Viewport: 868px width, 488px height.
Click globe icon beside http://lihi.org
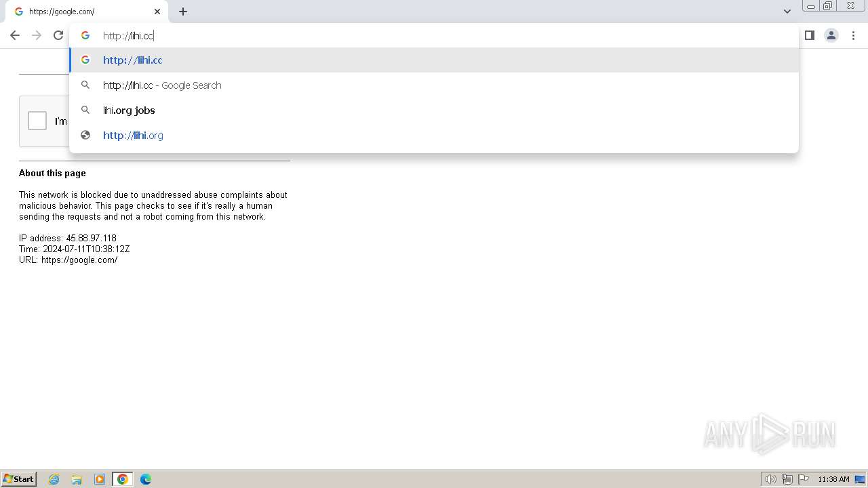[85, 135]
